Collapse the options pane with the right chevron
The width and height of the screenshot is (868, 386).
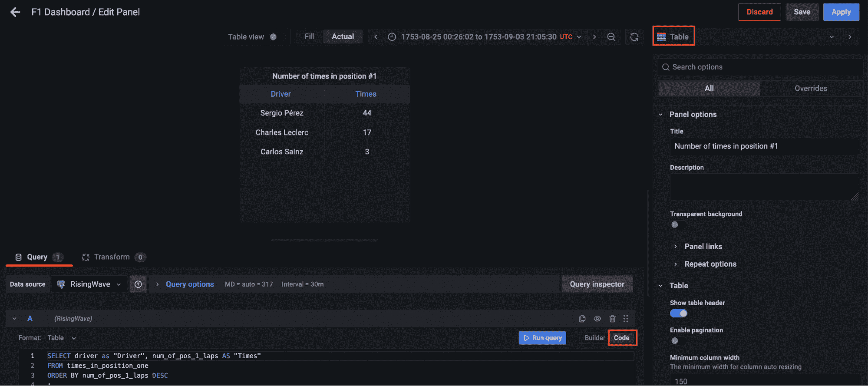(x=850, y=37)
